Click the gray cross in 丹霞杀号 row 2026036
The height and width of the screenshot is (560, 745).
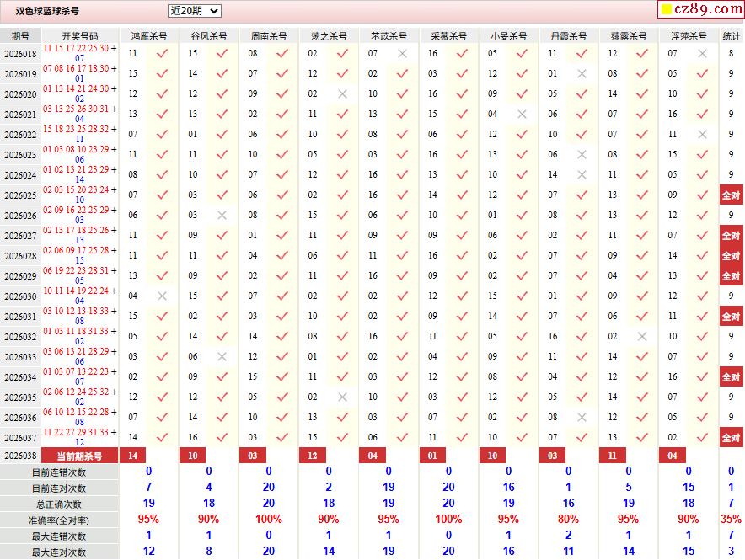click(x=582, y=418)
